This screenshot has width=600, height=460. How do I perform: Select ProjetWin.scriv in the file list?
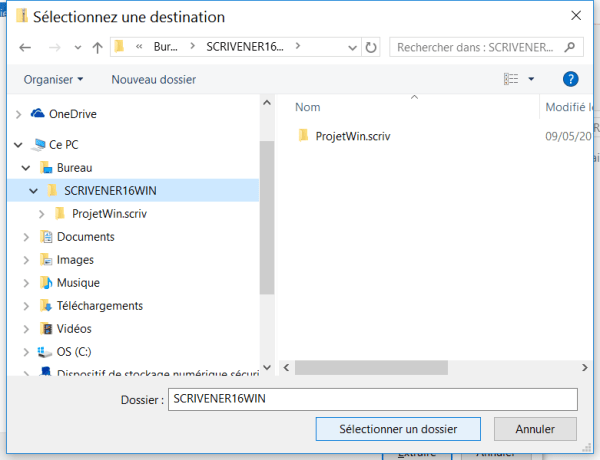352,136
